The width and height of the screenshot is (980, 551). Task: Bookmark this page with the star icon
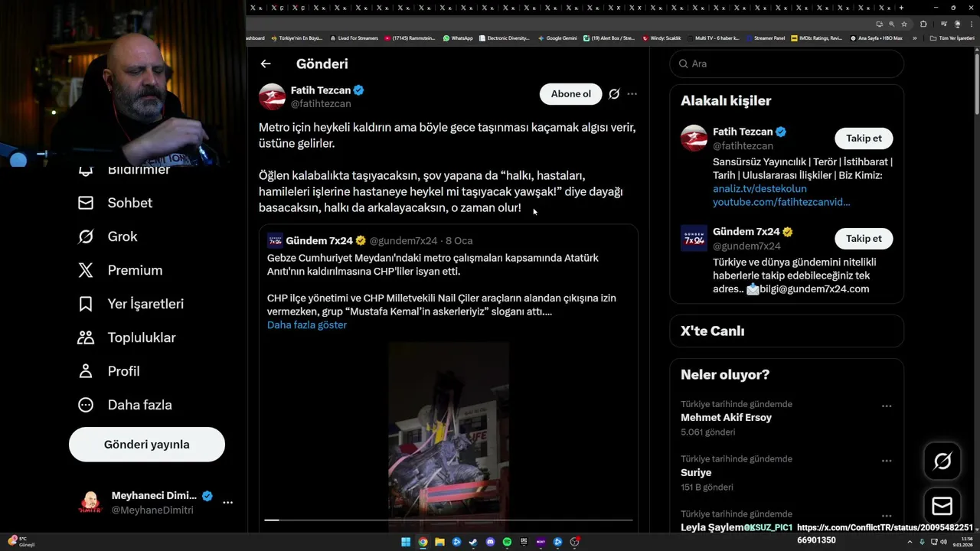904,24
